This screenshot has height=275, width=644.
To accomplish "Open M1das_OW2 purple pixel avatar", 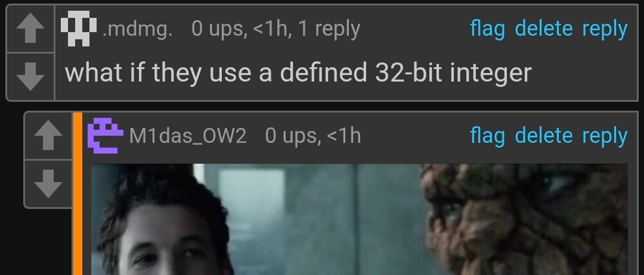I will click(105, 136).
